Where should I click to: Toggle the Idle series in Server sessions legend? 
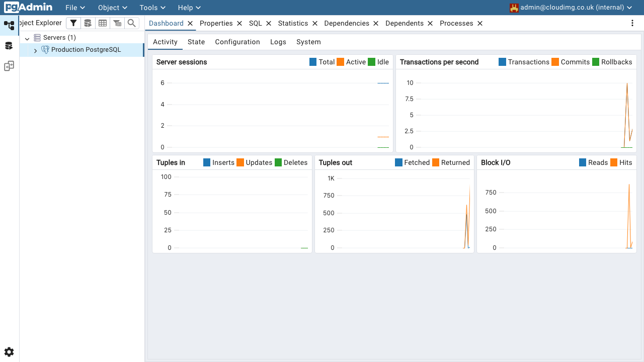378,62
